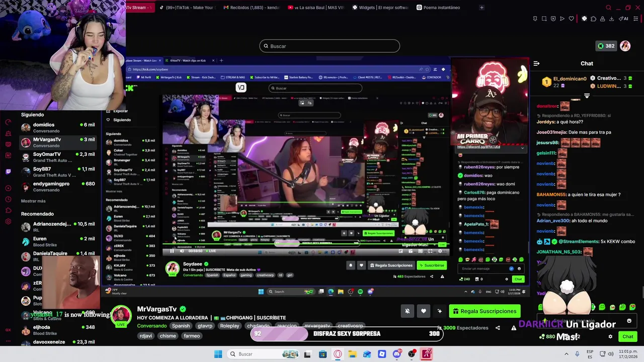Toggle MrVargasTv notification bell
644x362 pixels.
408,311
